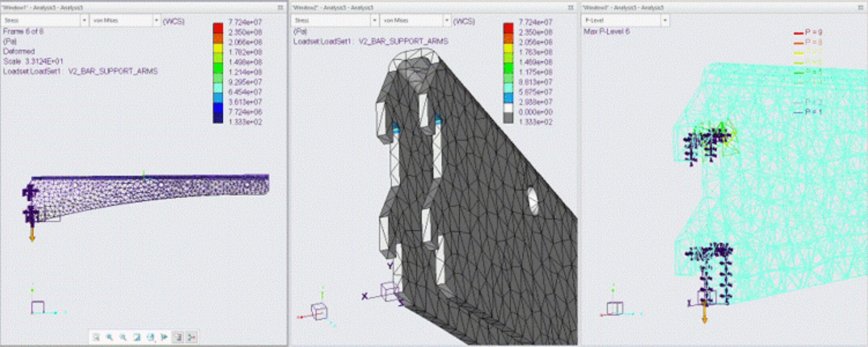This screenshot has height=347, width=868.
Task: Click the '(WCS)' label in Window1
Action: point(174,22)
